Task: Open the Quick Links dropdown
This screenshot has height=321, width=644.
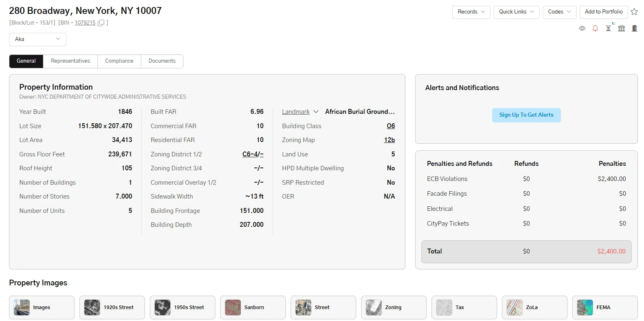Action: (x=516, y=12)
